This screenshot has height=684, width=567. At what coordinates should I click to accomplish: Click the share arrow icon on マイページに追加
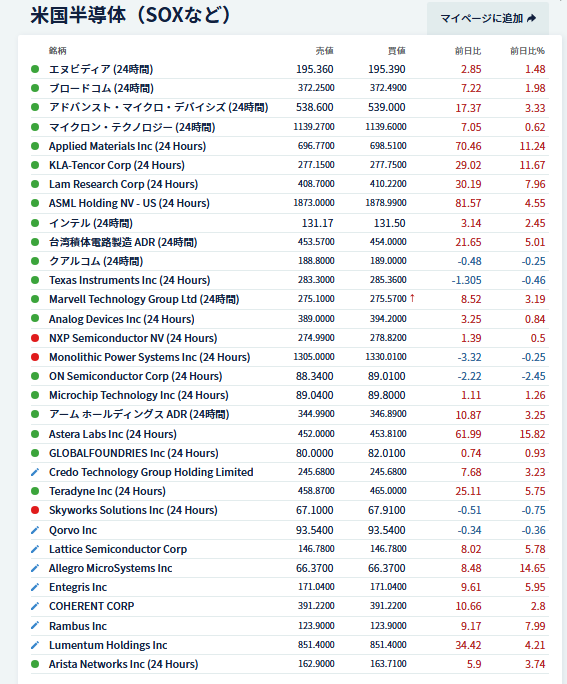(x=531, y=18)
